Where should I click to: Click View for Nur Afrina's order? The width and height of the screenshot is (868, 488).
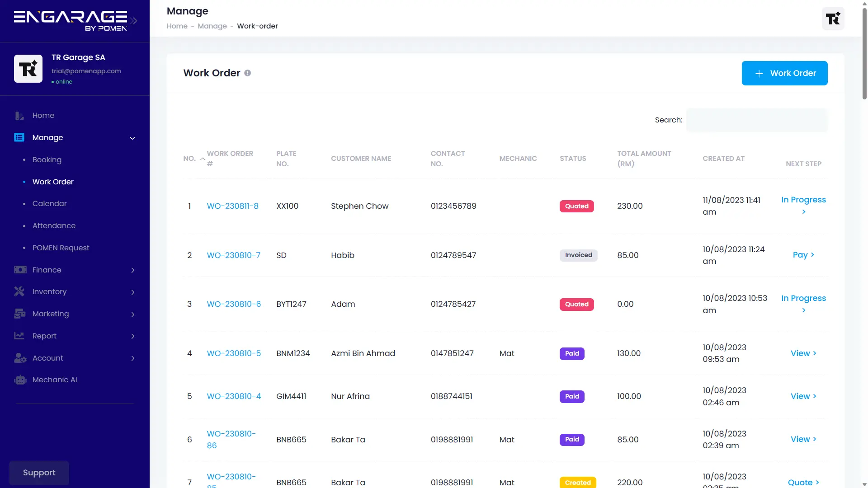[x=804, y=396]
